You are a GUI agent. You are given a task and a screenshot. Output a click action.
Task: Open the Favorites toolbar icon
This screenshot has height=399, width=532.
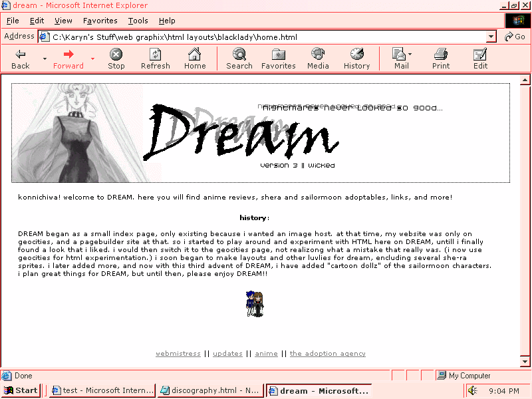click(279, 55)
